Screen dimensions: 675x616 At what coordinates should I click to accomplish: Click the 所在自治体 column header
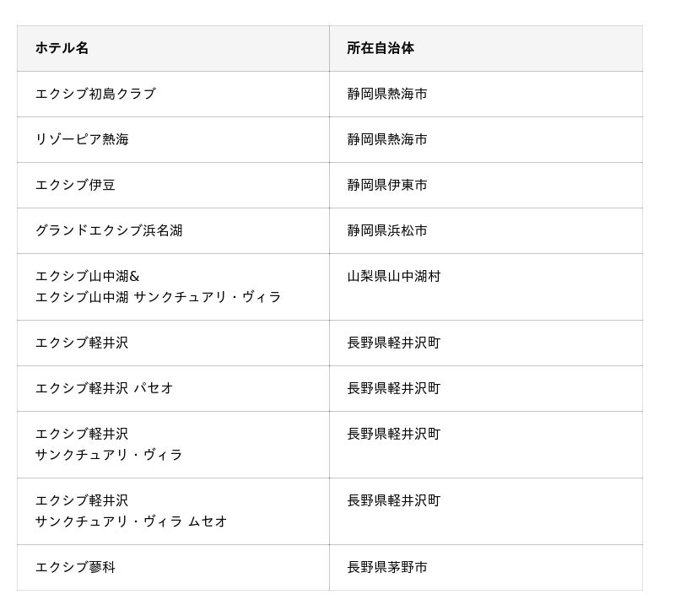[x=381, y=48]
